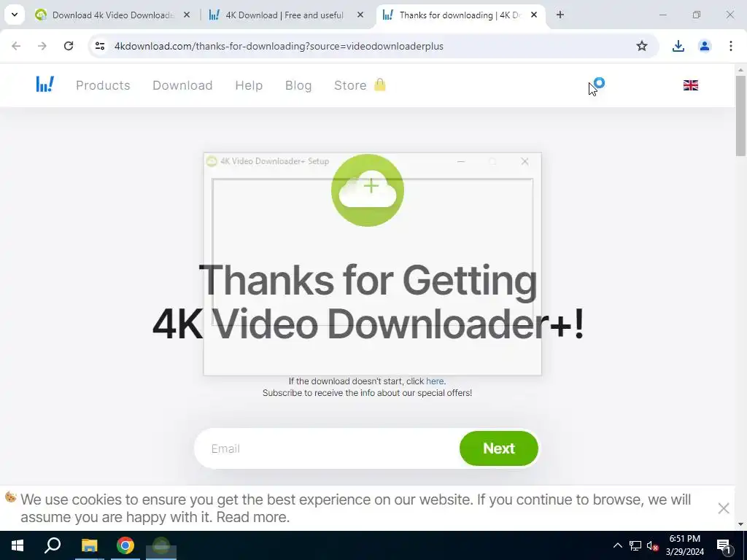
Task: Open the notification center icon
Action: pos(724,545)
